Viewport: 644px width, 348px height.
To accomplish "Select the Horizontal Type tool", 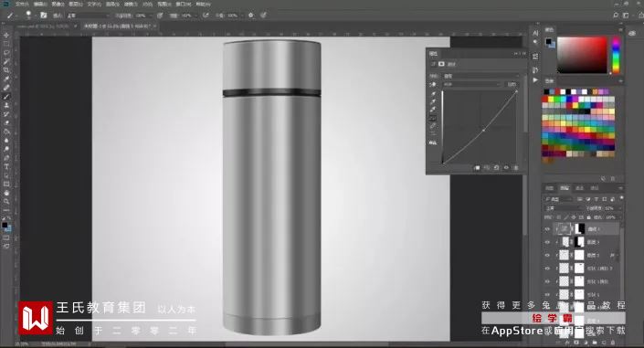I will 6,167.
